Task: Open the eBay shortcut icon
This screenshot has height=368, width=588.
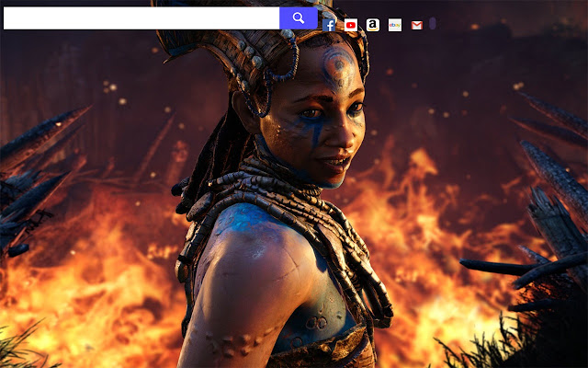Action: coord(395,25)
